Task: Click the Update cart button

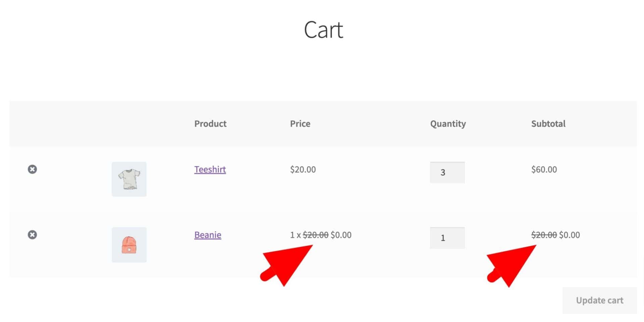Action: [x=600, y=300]
